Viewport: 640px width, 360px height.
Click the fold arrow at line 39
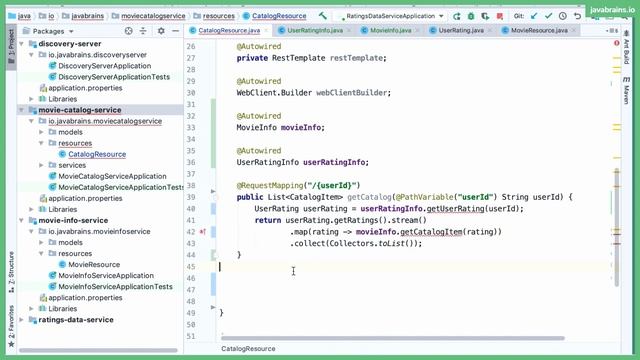pos(213,191)
